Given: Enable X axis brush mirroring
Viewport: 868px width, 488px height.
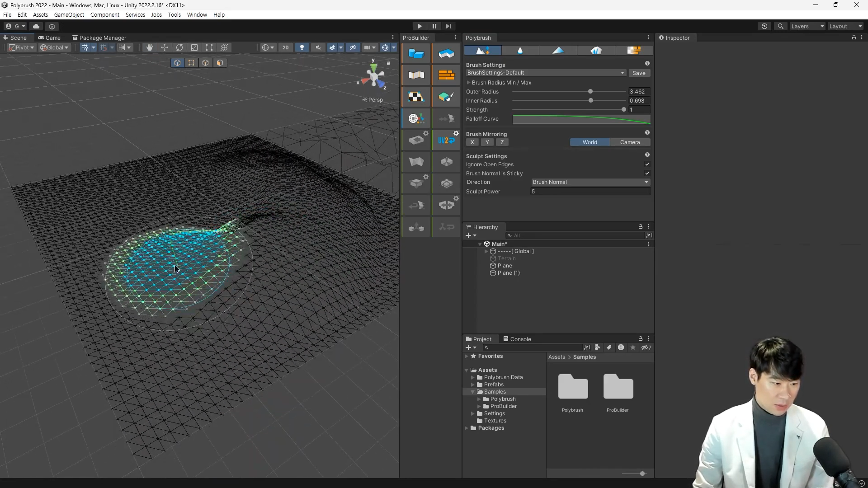Looking at the screenshot, I should (472, 142).
